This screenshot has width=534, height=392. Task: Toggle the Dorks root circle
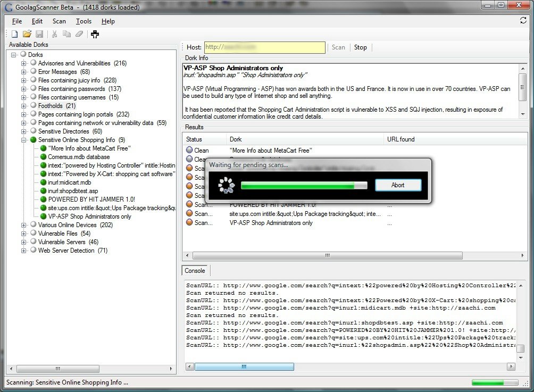tap(23, 54)
